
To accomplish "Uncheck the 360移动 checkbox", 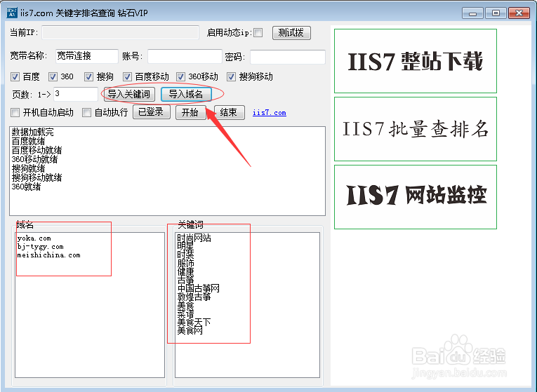I will tap(180, 76).
